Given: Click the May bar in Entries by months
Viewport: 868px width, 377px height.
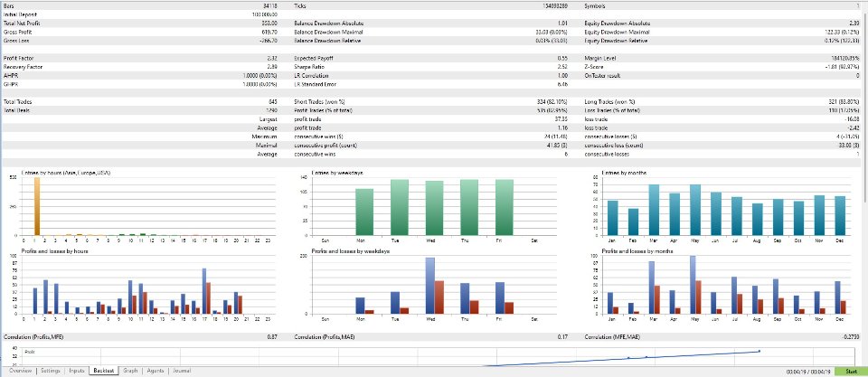Looking at the screenshot, I should pos(694,210).
